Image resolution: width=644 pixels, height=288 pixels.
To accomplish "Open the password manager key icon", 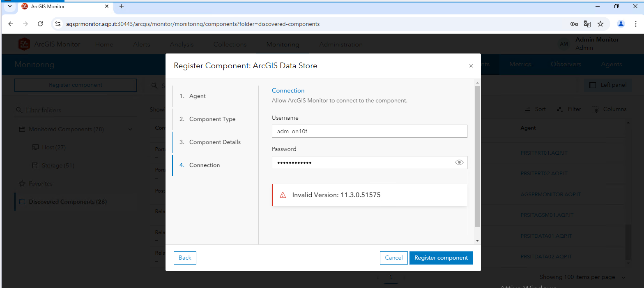I will click(x=574, y=24).
